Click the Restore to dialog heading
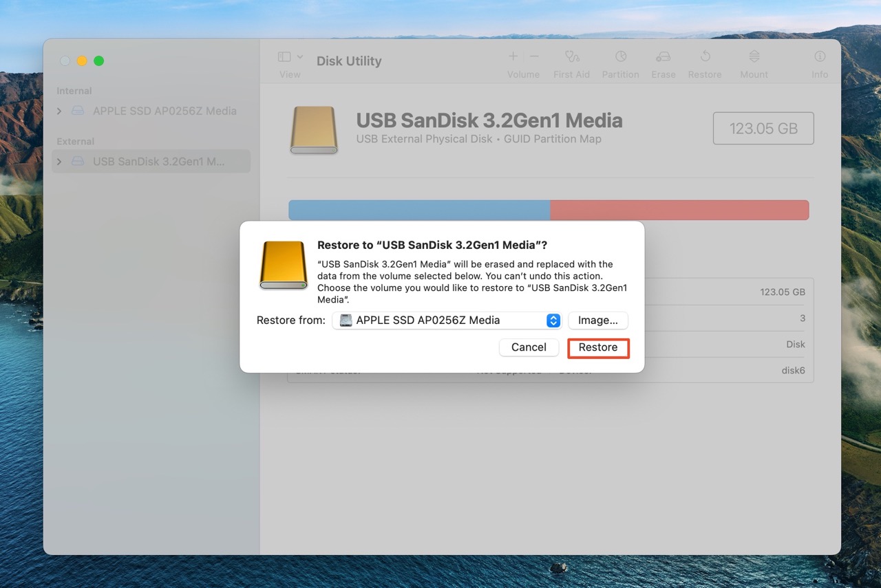 pyautogui.click(x=432, y=245)
